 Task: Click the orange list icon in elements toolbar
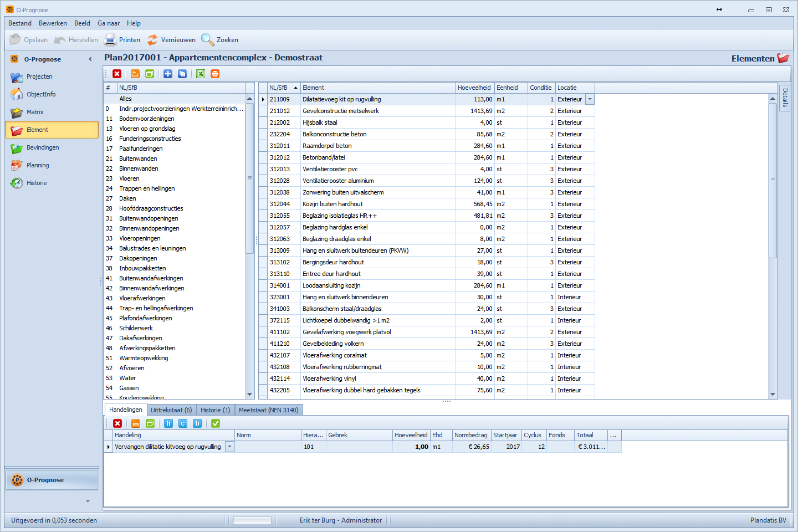(135, 74)
